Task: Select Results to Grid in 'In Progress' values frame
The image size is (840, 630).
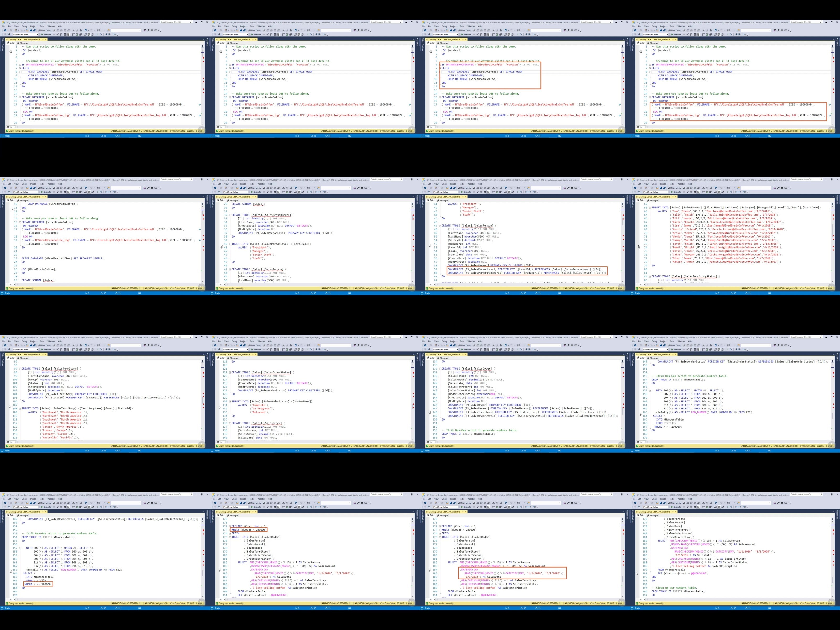Action: pos(299,350)
